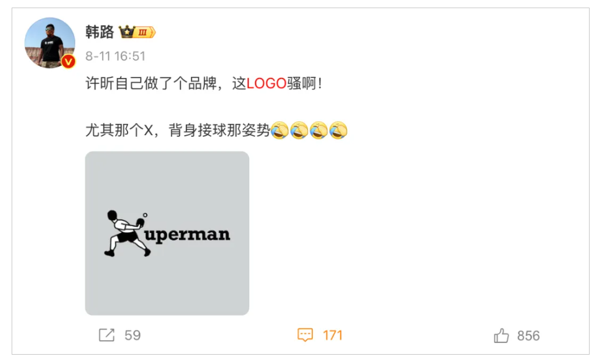
Task: Click the orange V verification badge
Action: coord(68,61)
